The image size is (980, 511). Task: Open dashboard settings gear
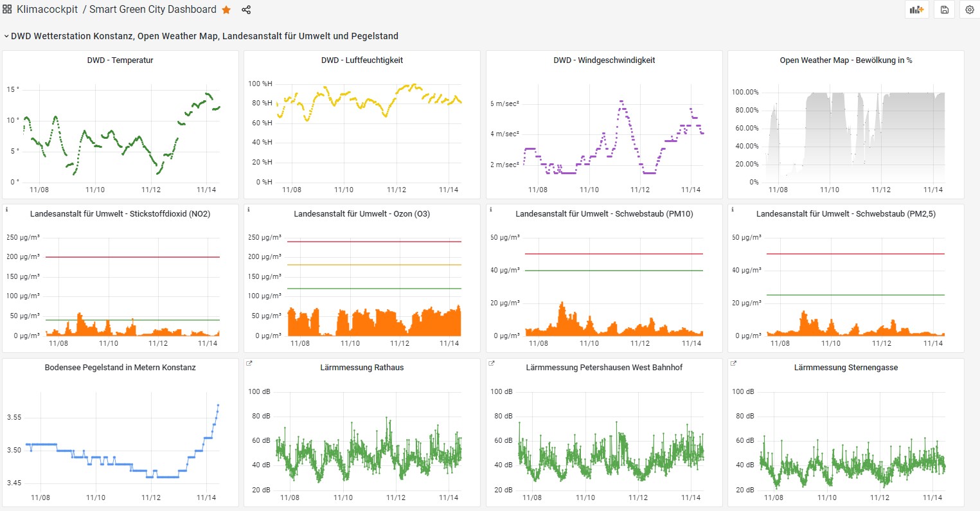tap(970, 10)
